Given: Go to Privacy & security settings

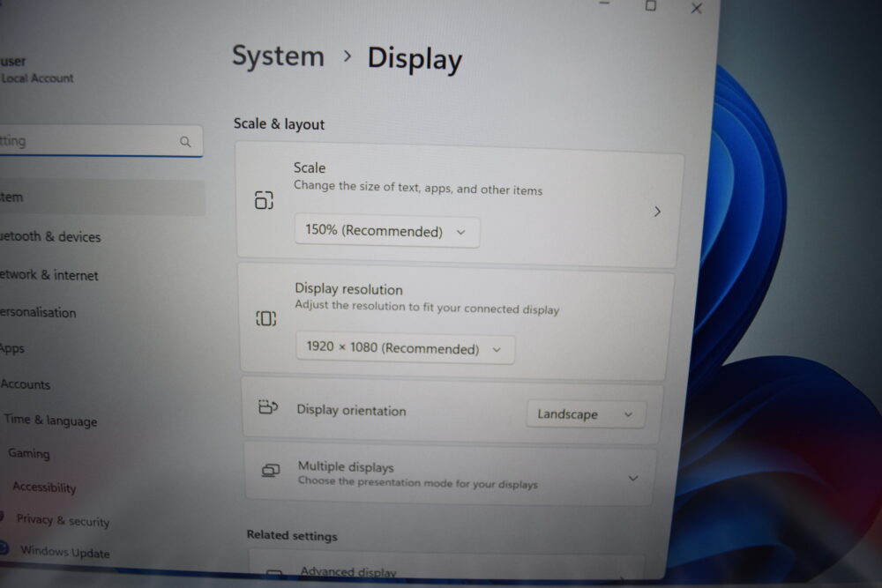Looking at the screenshot, I should (63, 520).
